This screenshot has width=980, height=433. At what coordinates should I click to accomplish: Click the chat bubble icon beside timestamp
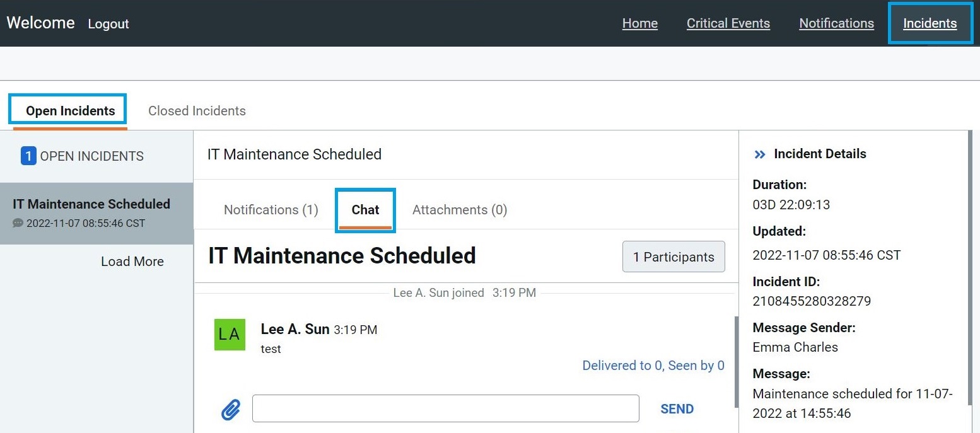coord(18,223)
